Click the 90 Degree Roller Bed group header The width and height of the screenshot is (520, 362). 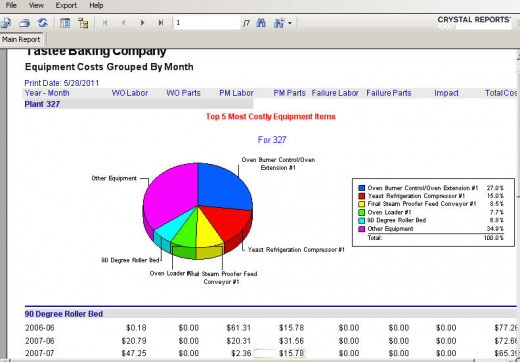coord(64,314)
